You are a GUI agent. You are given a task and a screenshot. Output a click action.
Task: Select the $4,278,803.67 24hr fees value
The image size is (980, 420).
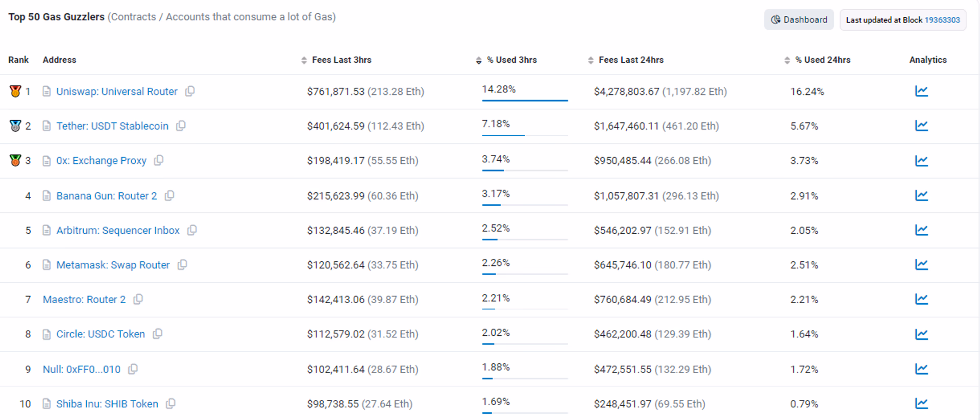(x=626, y=91)
